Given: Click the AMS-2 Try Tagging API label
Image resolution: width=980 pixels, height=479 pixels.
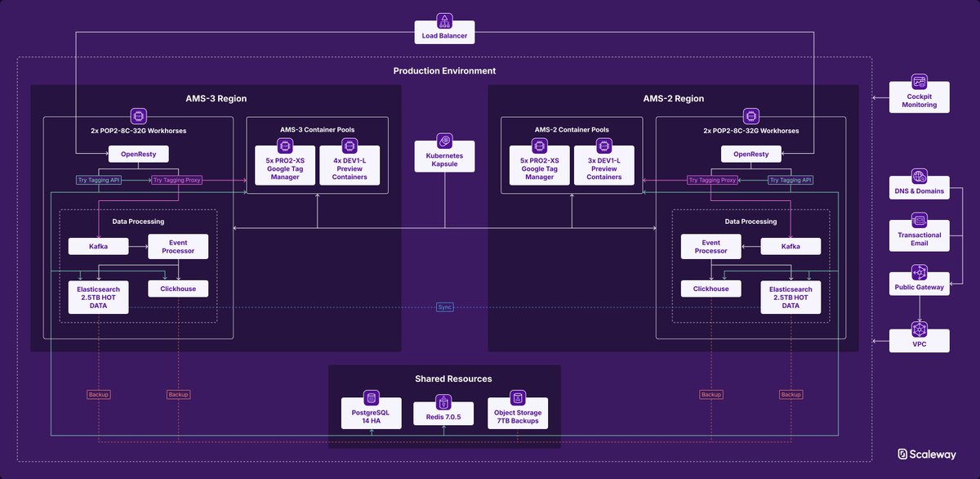Looking at the screenshot, I should (x=791, y=180).
